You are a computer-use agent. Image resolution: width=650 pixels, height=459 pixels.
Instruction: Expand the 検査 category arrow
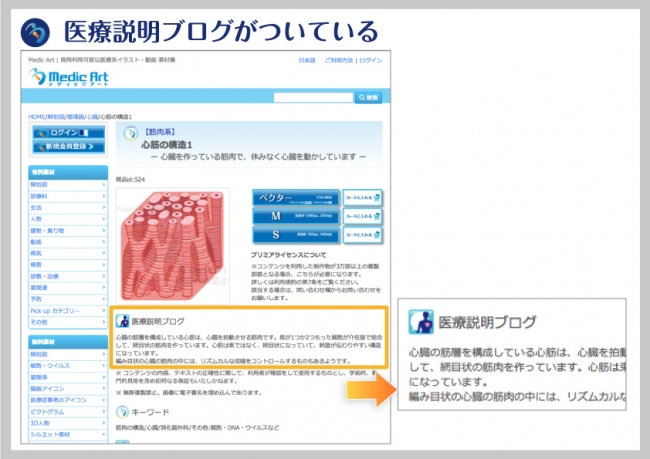(x=104, y=265)
